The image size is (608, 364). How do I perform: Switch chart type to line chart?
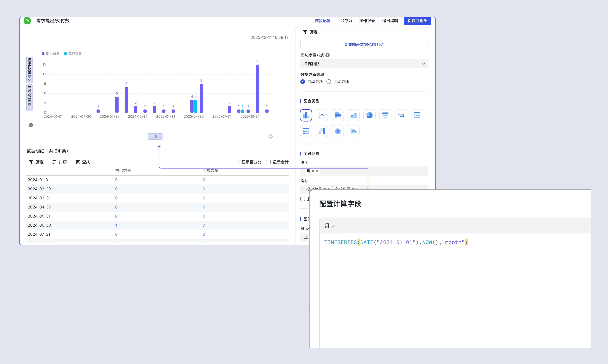[x=322, y=115]
